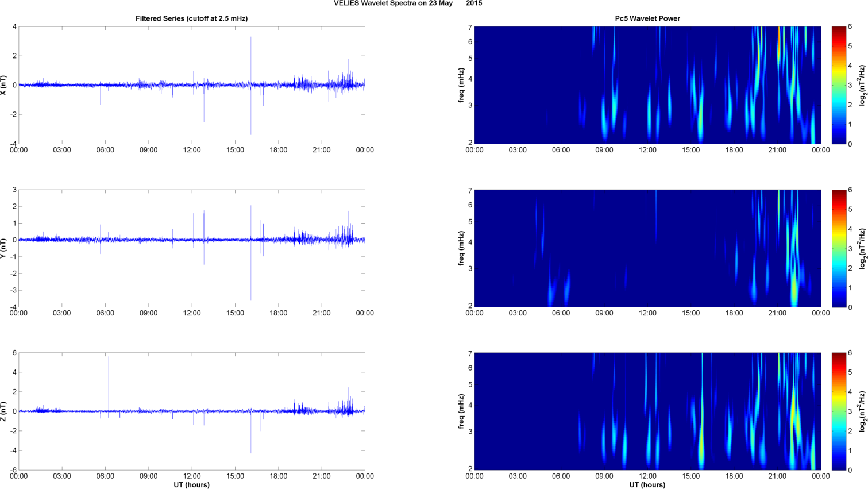Click the '06:00' tick under the Z series plot
868x489 pixels.
pos(105,476)
